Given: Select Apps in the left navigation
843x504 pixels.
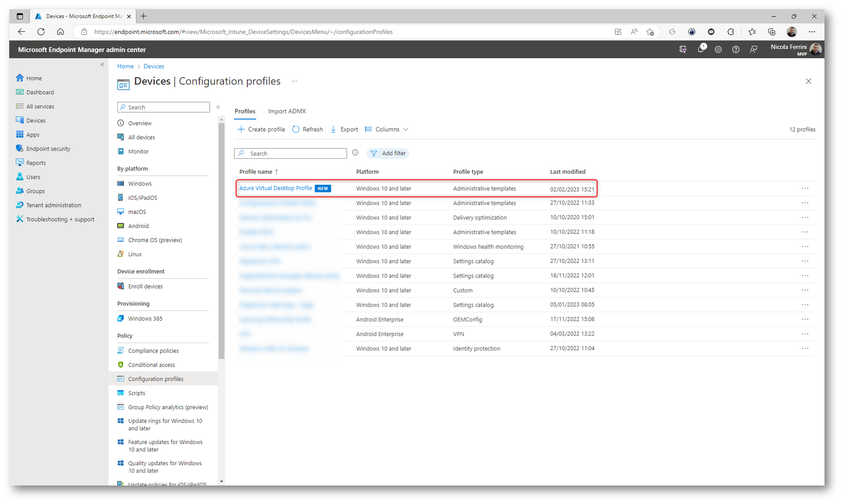Looking at the screenshot, I should (28, 134).
